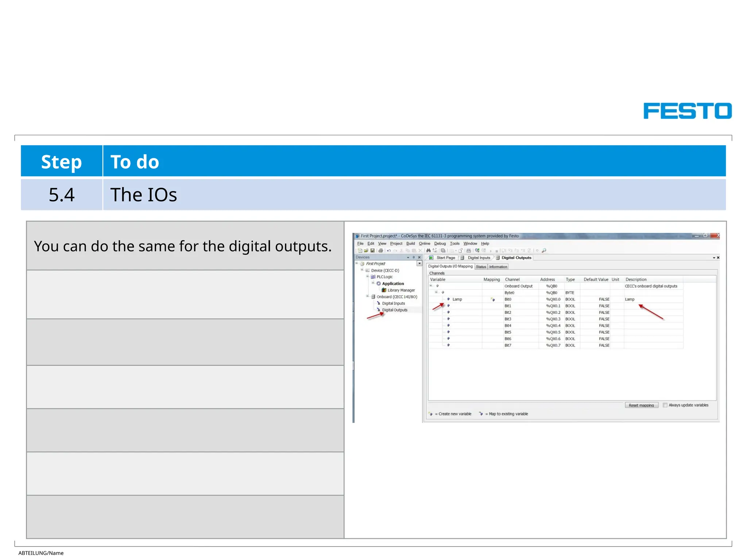
Task: Click the Print toolbar icon
Action: click(x=381, y=250)
